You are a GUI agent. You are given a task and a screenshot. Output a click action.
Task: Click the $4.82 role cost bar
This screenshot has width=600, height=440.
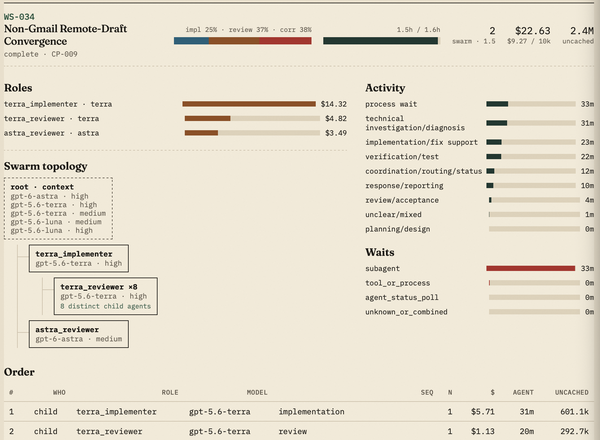252,119
